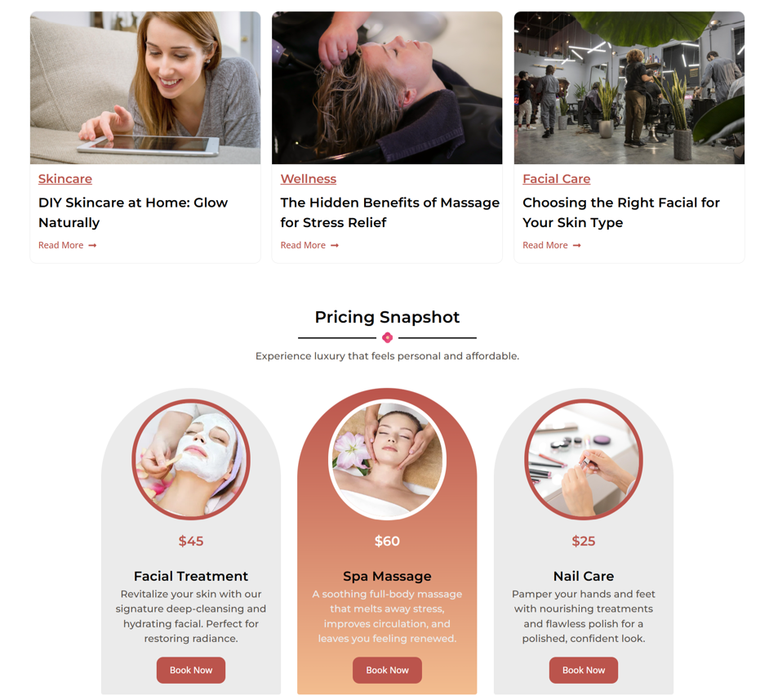The height and width of the screenshot is (700, 778).
Task: Click the facial mask circular photo
Action: (191, 459)
